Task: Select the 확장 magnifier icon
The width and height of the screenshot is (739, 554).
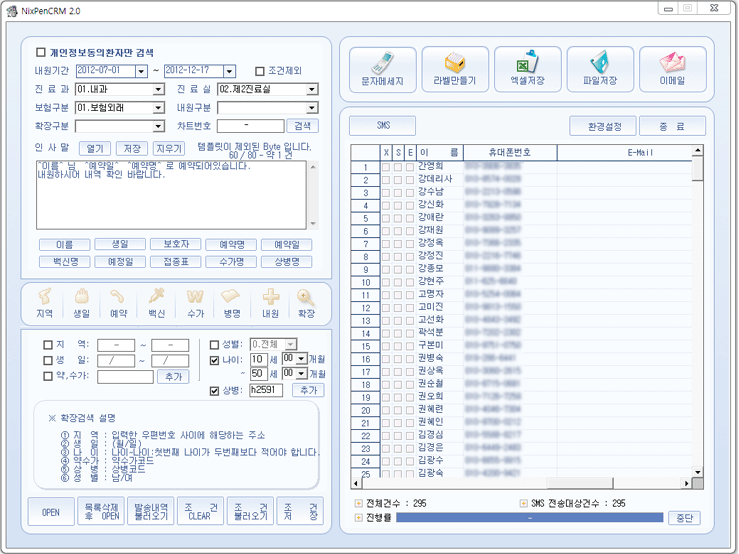Action: coord(305,302)
